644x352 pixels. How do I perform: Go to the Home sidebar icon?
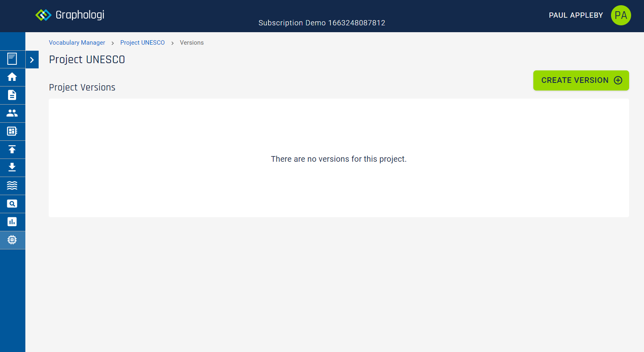(12, 77)
